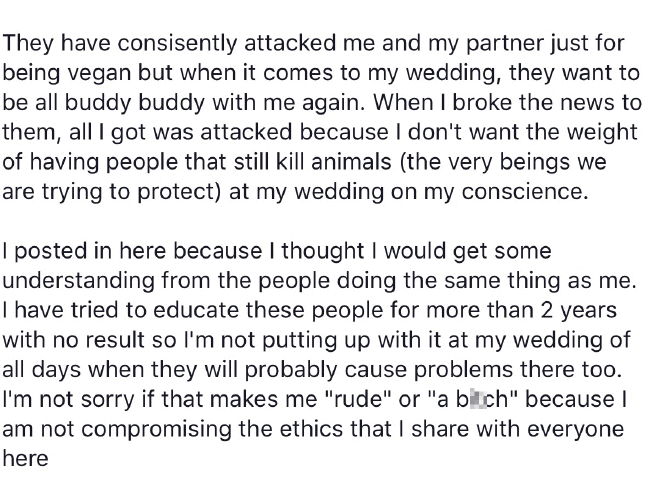Viewport: 650px width, 487px height.
Task: Select the word "understanding"
Action: pyautogui.click(x=79, y=281)
